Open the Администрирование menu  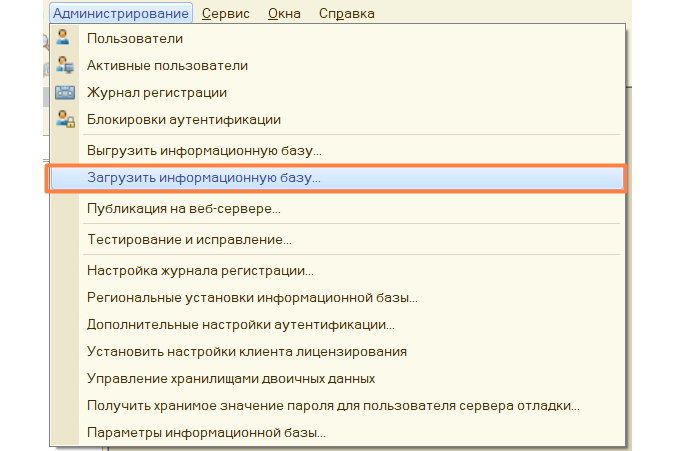121,13
